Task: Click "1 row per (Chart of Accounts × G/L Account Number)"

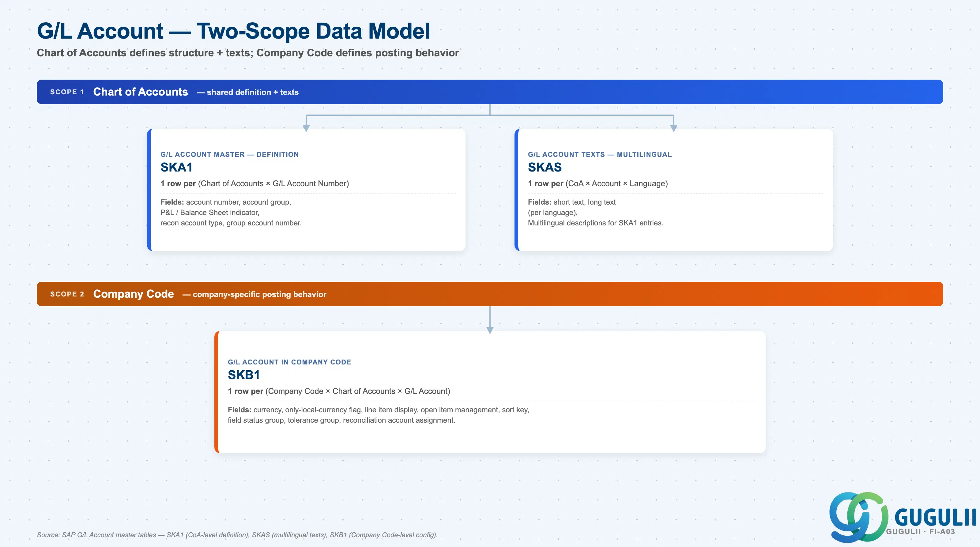Action: [x=254, y=183]
